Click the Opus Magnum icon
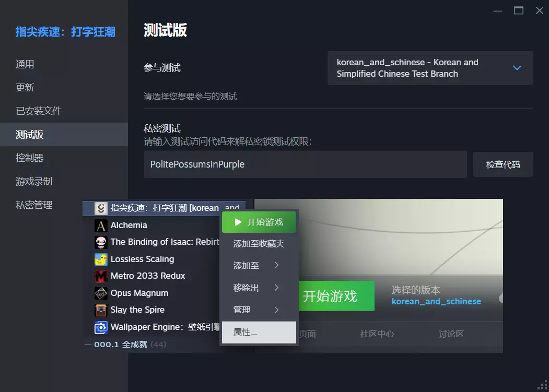This screenshot has width=549, height=392. 101,293
